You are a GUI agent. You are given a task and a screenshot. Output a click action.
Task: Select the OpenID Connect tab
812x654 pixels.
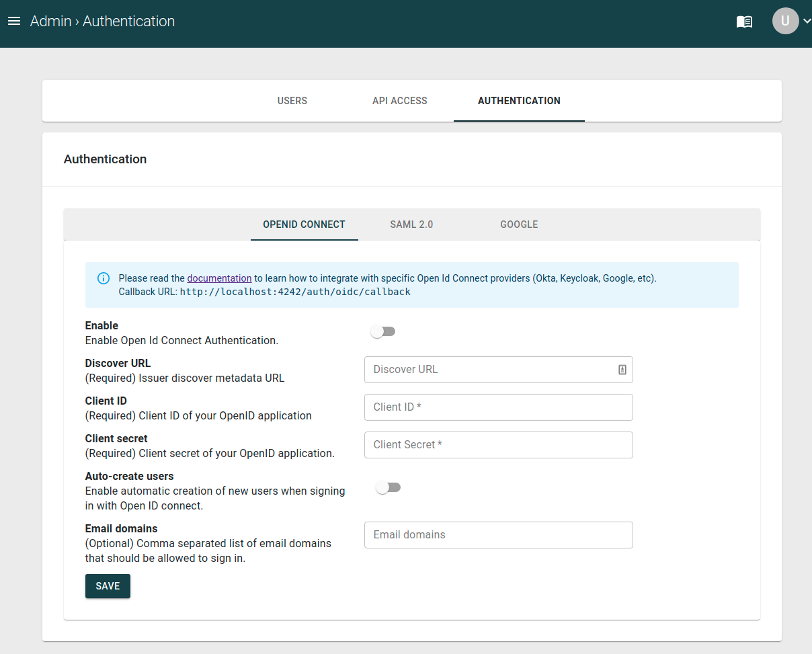(x=304, y=224)
